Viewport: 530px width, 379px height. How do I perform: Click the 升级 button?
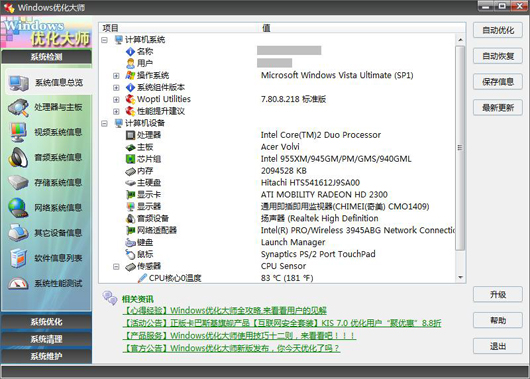[x=498, y=294]
